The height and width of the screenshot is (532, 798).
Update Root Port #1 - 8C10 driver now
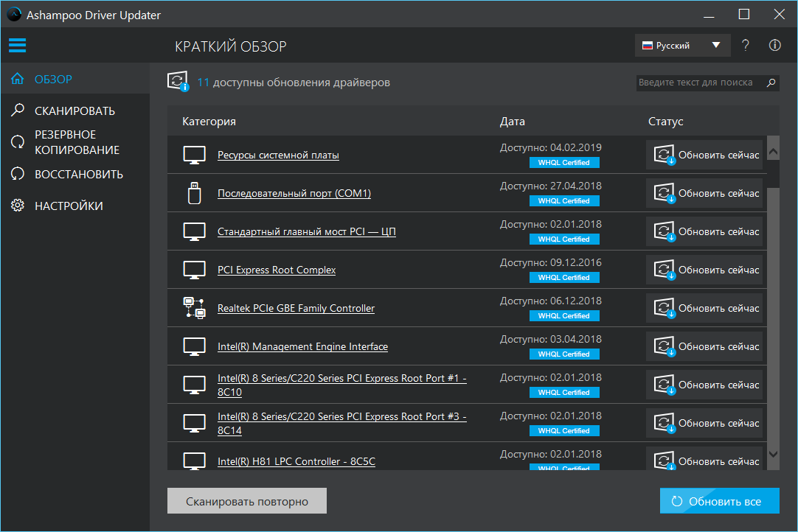704,385
